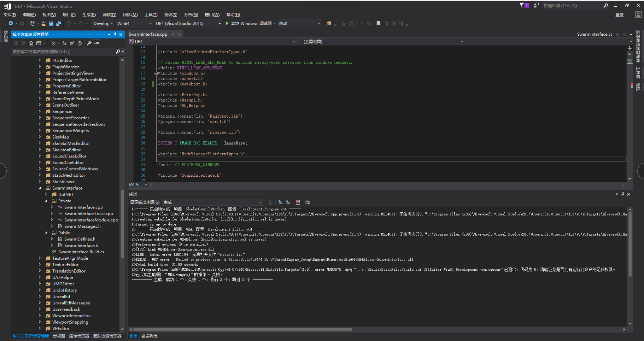Toggle a bookmark with the bookmark icon
The image size is (644, 341).
[x=379, y=24]
